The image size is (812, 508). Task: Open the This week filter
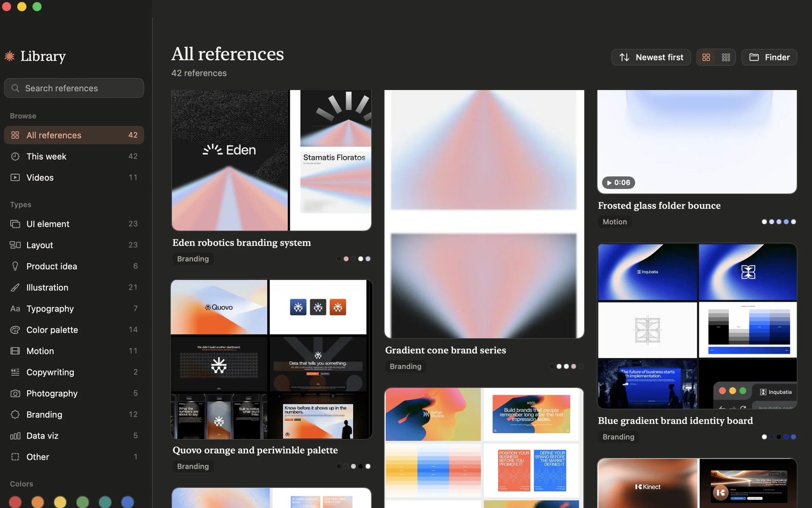point(74,156)
